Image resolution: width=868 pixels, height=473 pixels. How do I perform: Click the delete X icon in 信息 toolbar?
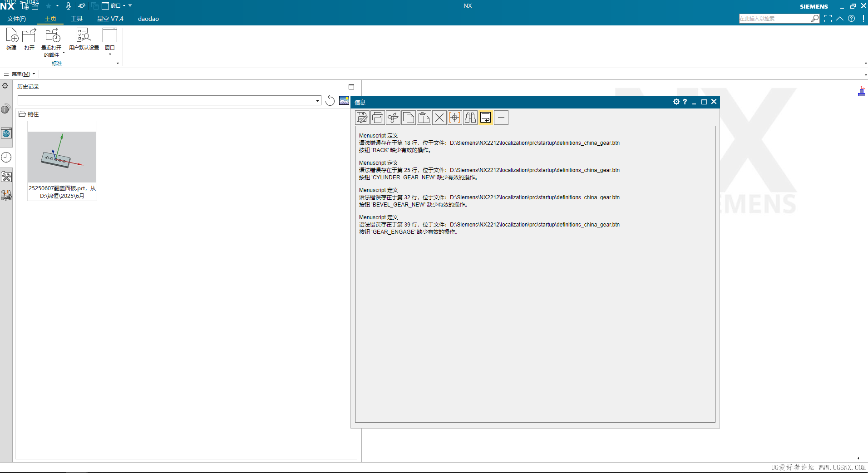[439, 118]
